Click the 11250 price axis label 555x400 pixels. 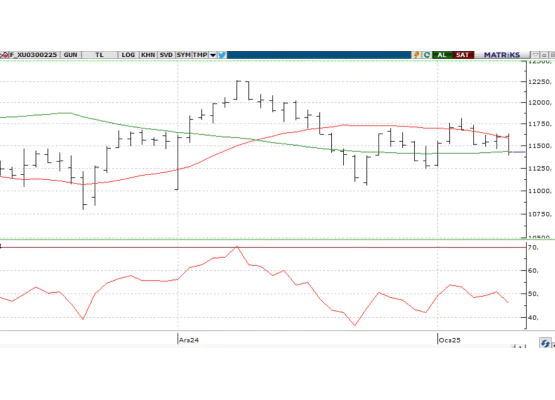point(539,168)
